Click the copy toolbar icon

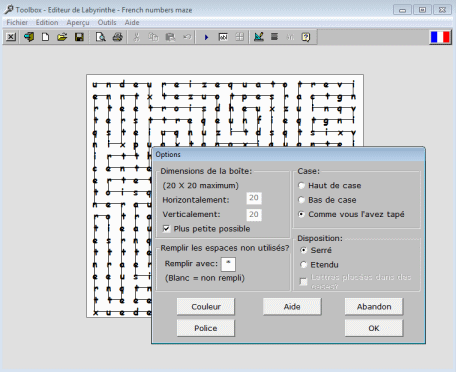coord(153,37)
